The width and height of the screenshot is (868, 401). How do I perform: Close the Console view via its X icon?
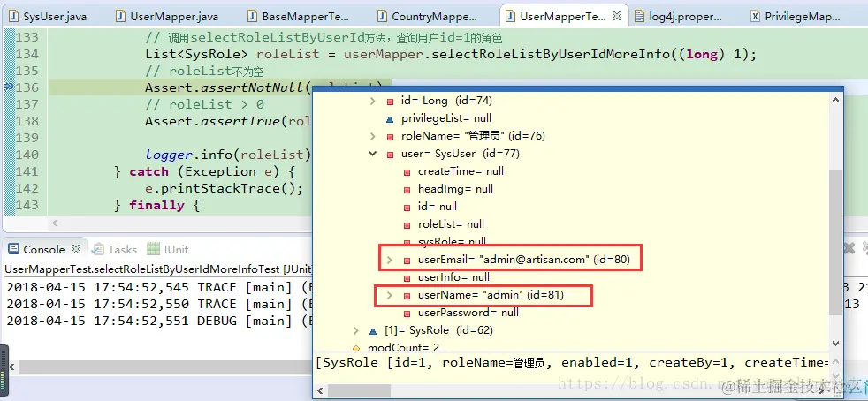[76, 249]
